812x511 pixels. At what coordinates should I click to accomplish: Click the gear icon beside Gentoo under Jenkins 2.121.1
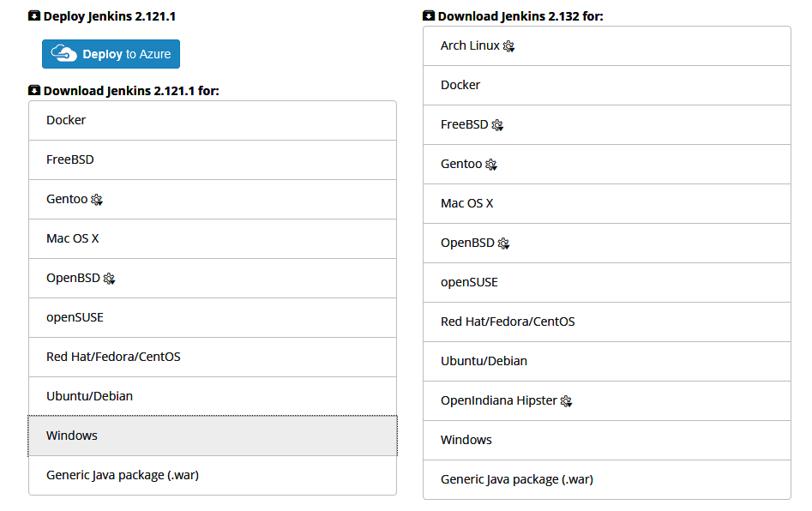(x=97, y=200)
